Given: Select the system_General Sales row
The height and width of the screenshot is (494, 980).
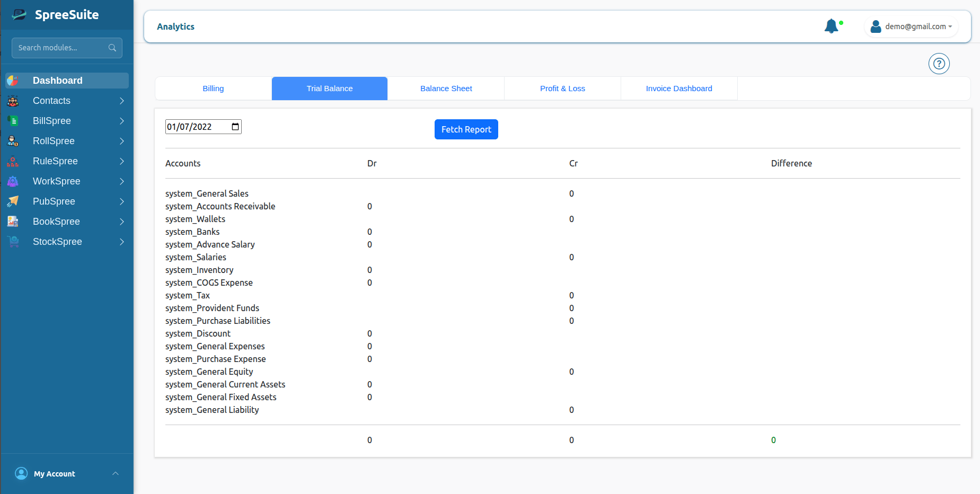Looking at the screenshot, I should [x=207, y=193].
